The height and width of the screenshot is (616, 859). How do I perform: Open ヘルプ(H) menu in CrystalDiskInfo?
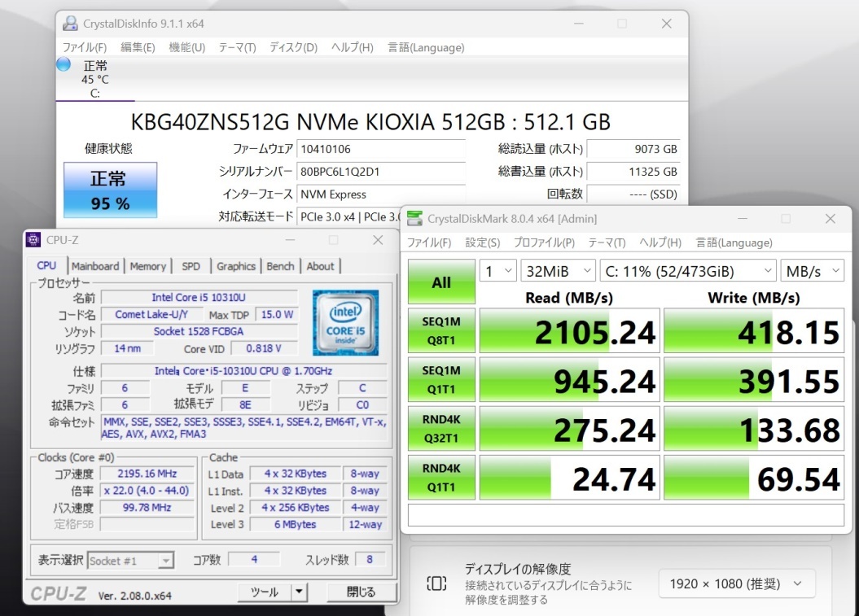click(353, 48)
